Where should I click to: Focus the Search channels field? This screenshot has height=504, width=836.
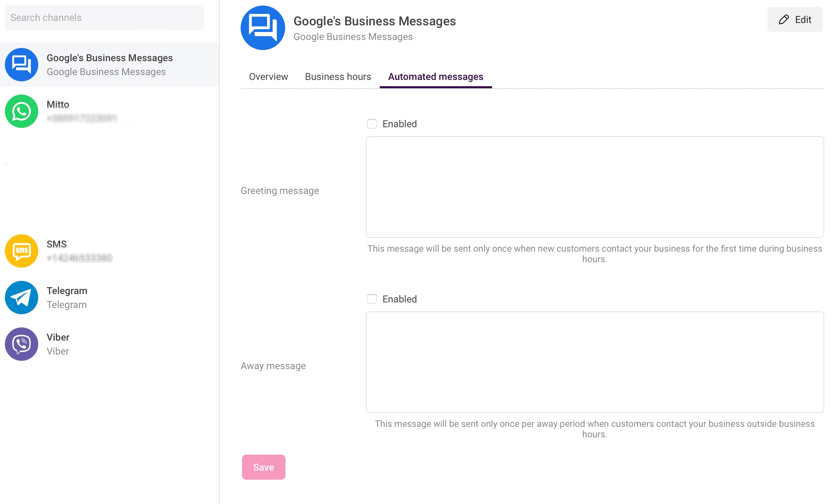point(104,17)
